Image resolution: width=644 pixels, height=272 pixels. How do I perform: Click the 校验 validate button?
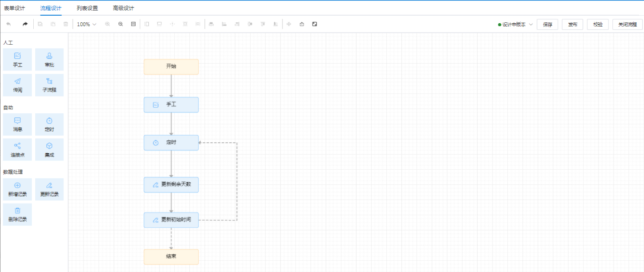[x=598, y=24]
